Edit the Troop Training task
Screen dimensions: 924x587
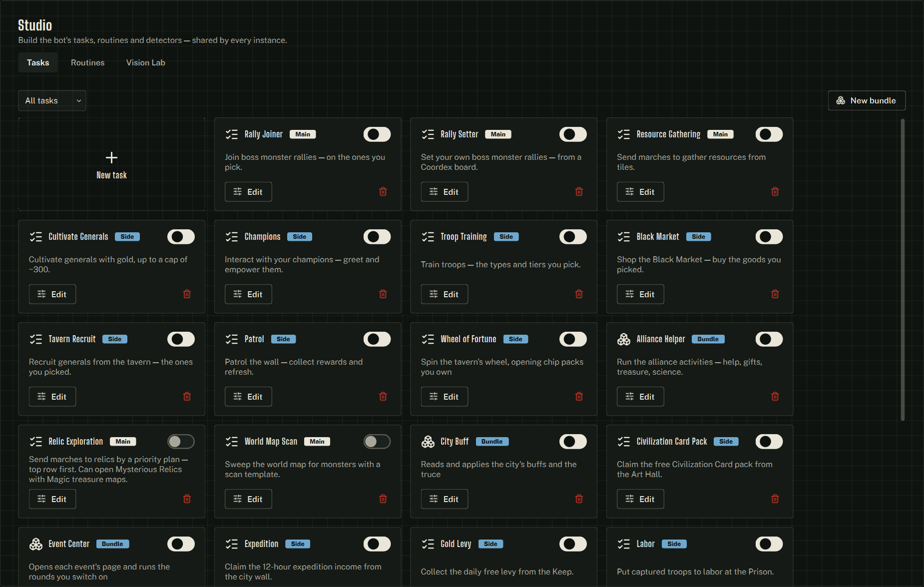[x=445, y=294]
